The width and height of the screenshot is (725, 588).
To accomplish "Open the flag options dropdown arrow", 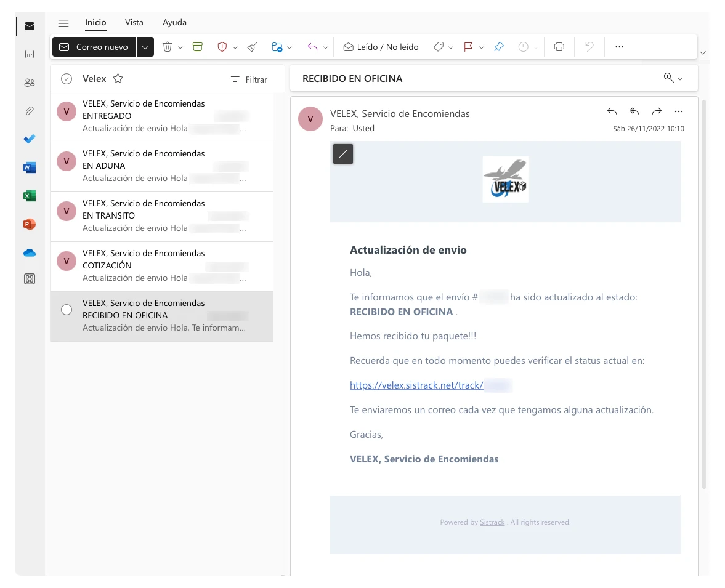I will tap(481, 47).
